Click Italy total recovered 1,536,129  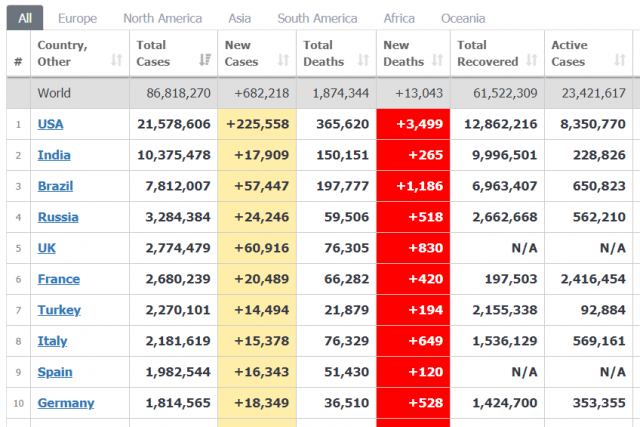[505, 341]
